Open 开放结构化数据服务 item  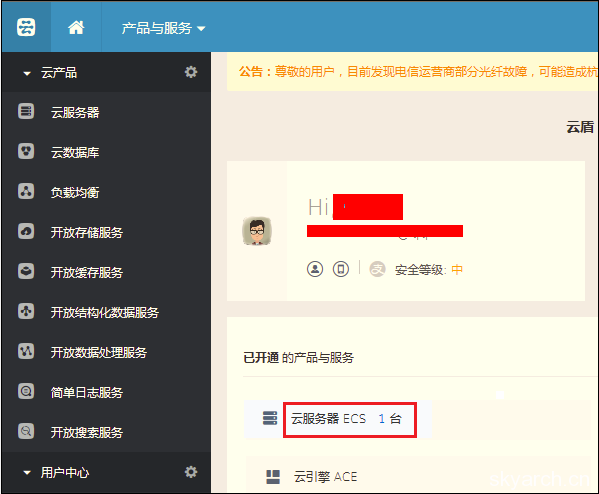click(x=105, y=313)
